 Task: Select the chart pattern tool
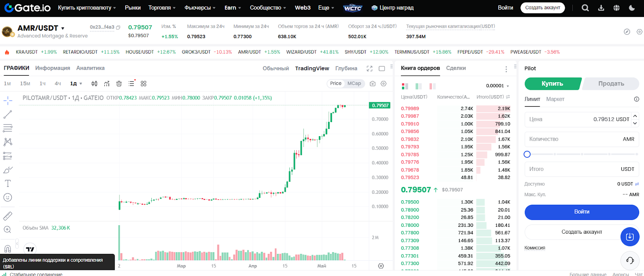click(x=8, y=142)
